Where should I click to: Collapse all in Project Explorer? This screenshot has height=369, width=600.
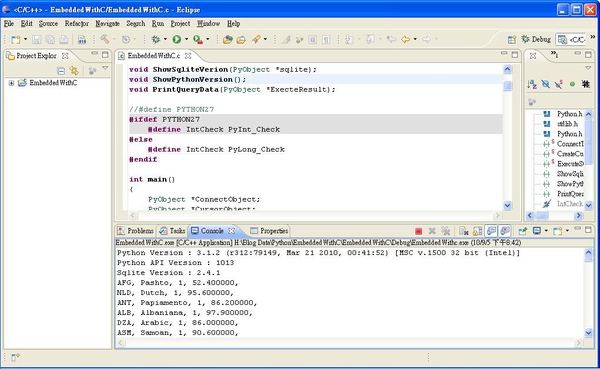pos(61,70)
